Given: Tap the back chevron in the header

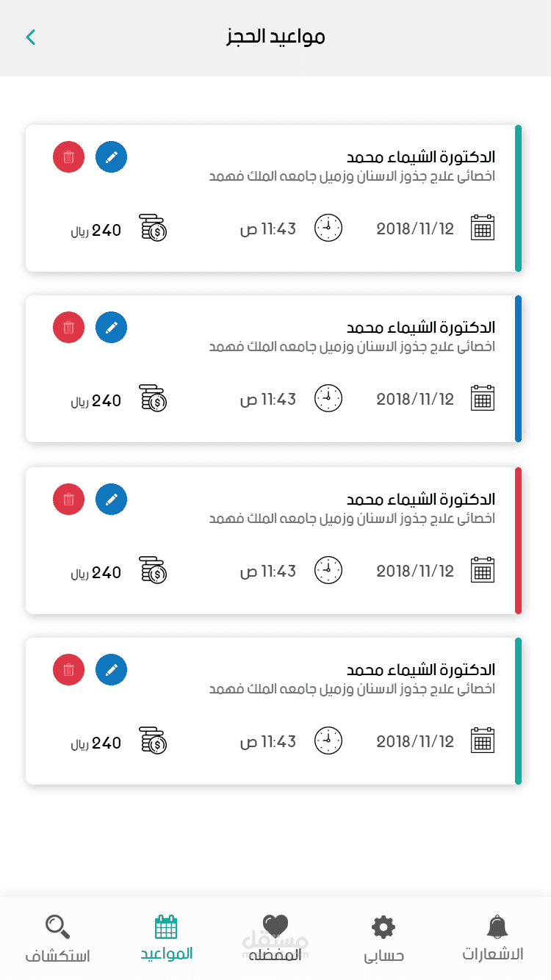Looking at the screenshot, I should click(x=30, y=37).
